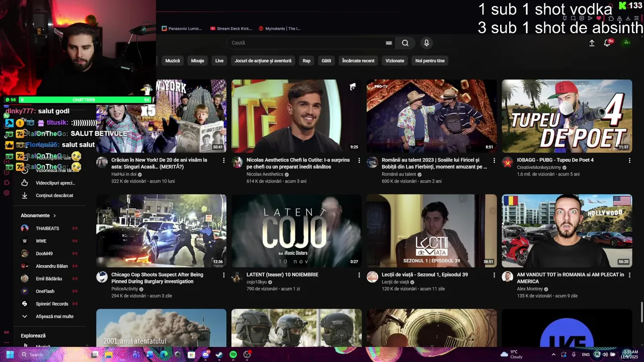
Task: Click the page vertical scrollbar
Action: coord(641,312)
